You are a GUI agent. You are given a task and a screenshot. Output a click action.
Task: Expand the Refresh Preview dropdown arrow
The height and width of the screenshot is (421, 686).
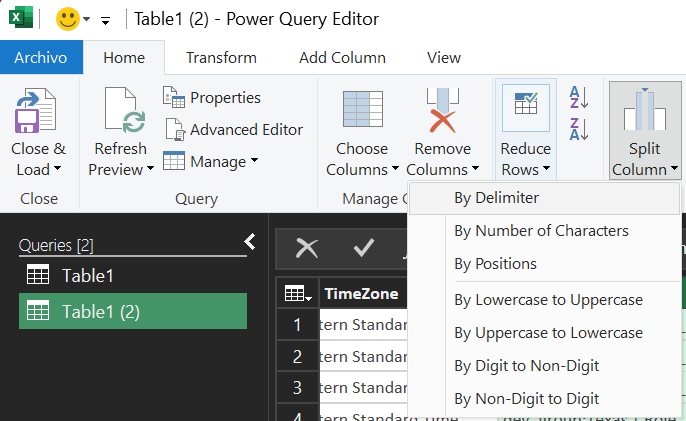point(150,168)
